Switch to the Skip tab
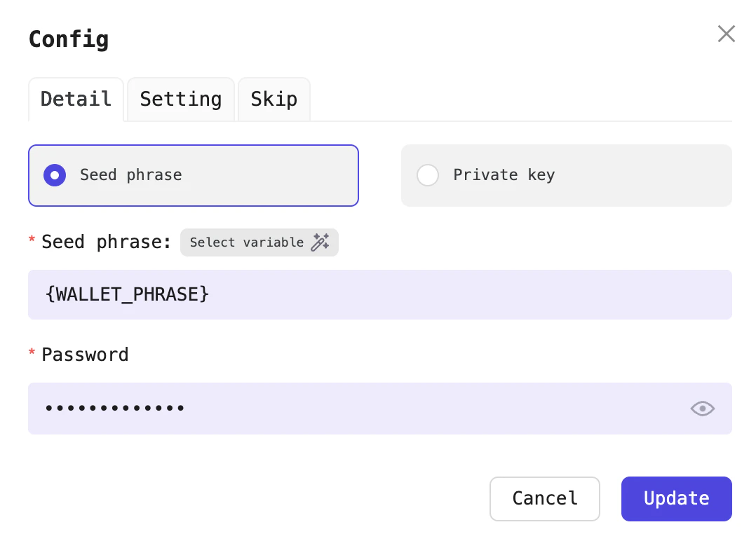This screenshot has height=541, width=756. [x=274, y=99]
